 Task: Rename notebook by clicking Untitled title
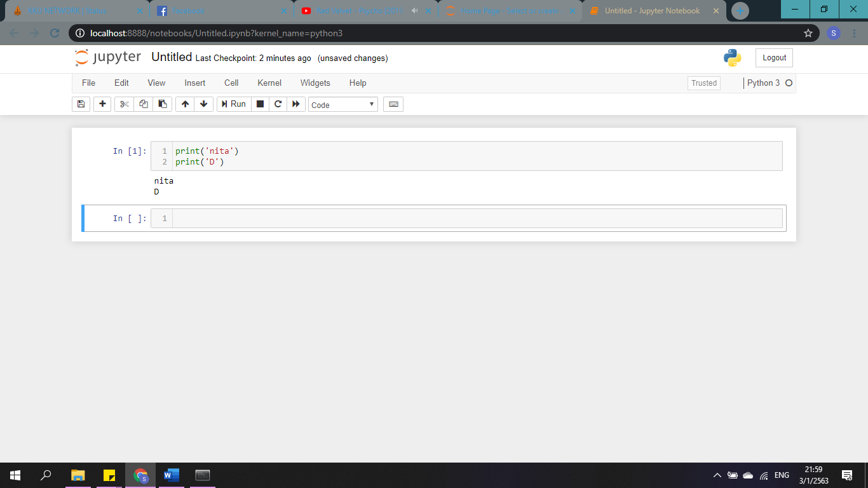pos(172,57)
